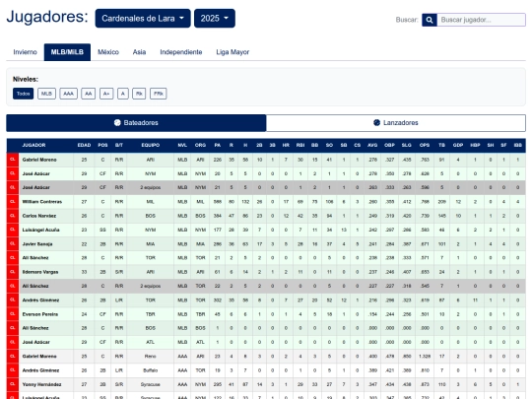This screenshot has height=399, width=532.
Task: Click 'Syracuse' in Yonny Hernández row
Action: pyautogui.click(x=151, y=384)
